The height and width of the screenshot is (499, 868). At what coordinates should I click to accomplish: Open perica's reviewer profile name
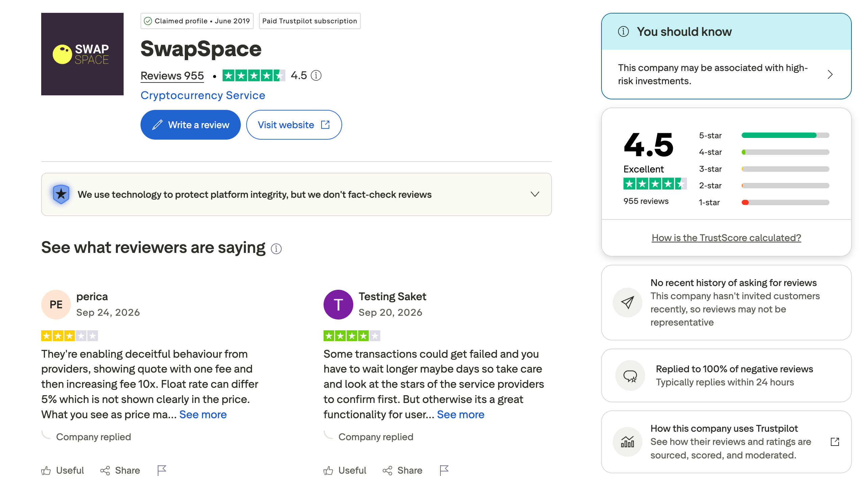92,296
